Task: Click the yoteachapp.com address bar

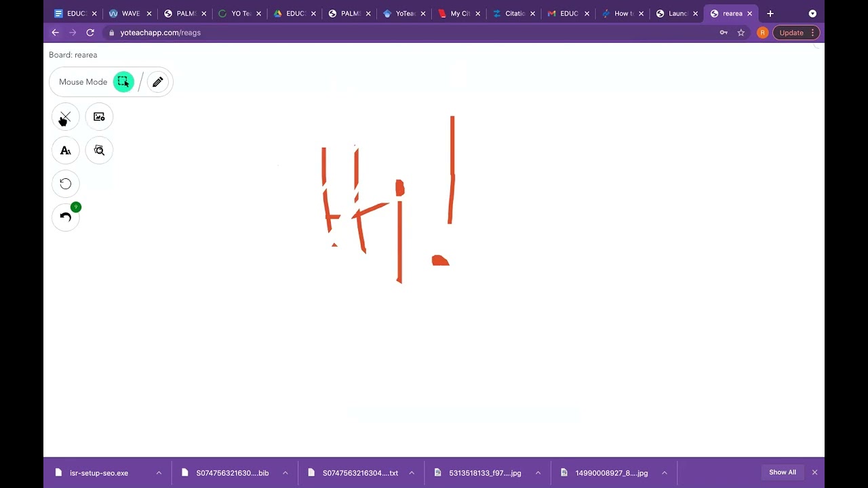Action: coord(407,33)
